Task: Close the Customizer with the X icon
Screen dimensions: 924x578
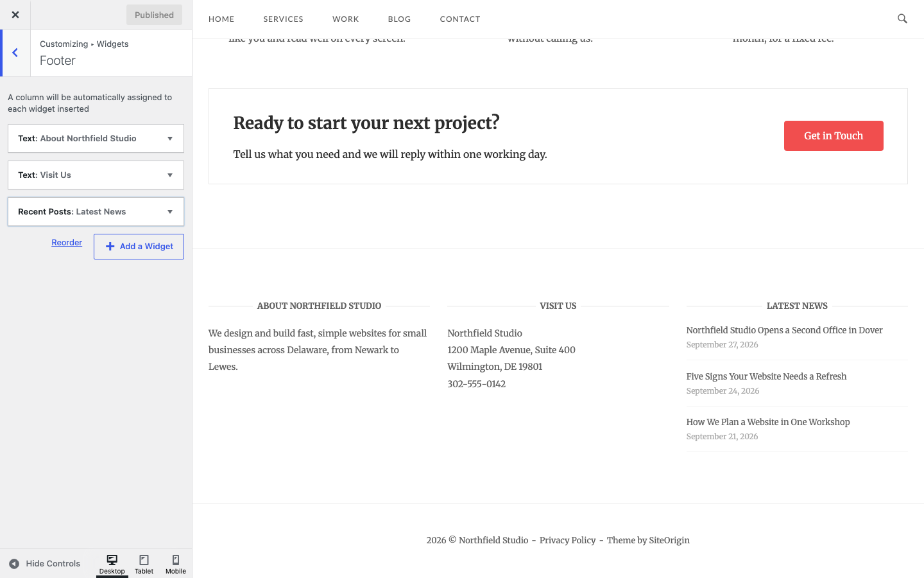Action: click(x=15, y=15)
